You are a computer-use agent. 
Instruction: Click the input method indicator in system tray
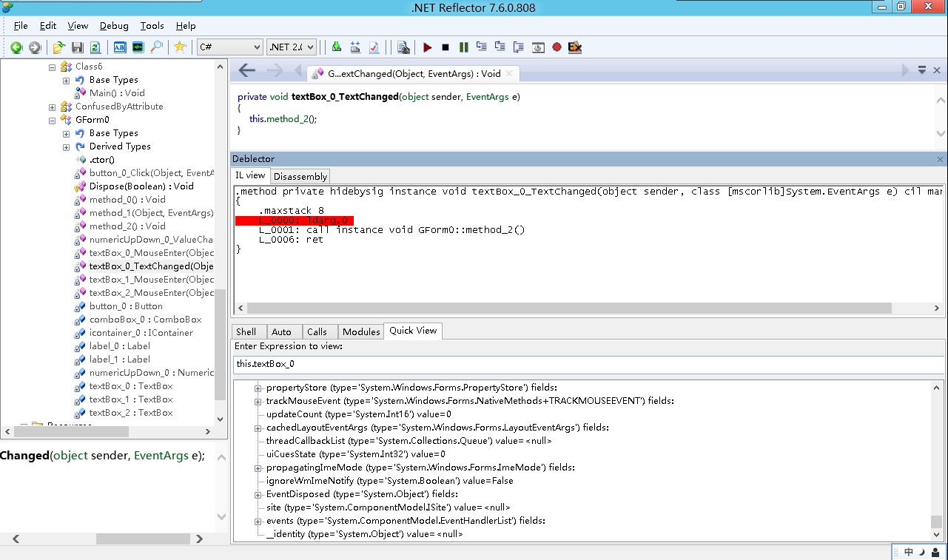[x=909, y=552]
